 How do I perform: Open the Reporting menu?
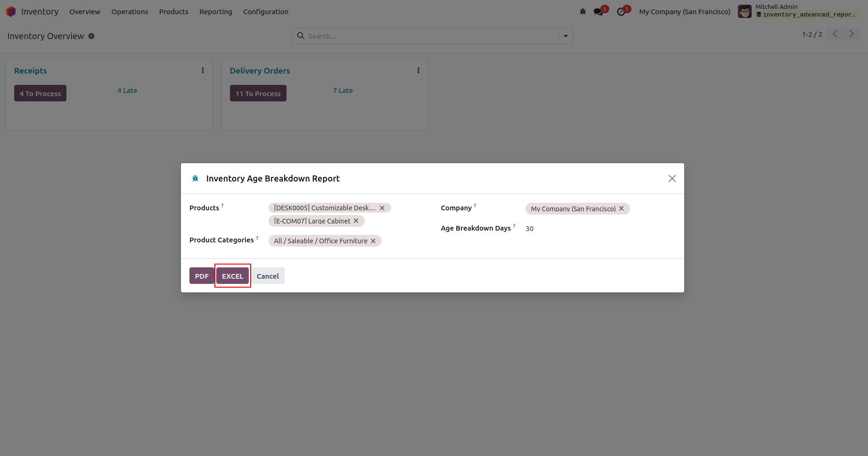[215, 12]
